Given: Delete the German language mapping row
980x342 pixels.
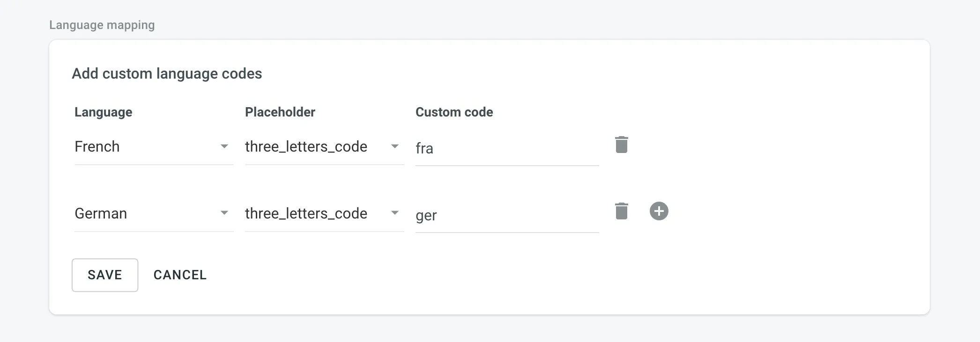Looking at the screenshot, I should tap(622, 211).
